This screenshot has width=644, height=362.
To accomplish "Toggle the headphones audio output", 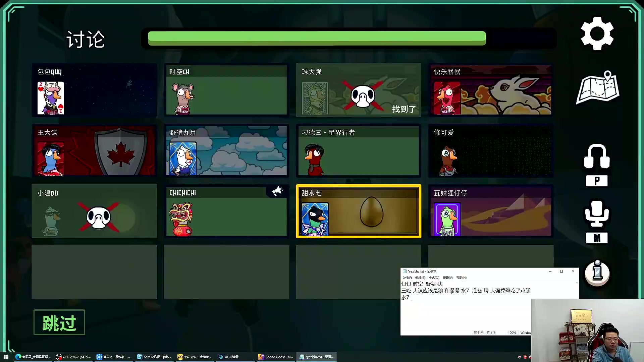I will 597,156.
